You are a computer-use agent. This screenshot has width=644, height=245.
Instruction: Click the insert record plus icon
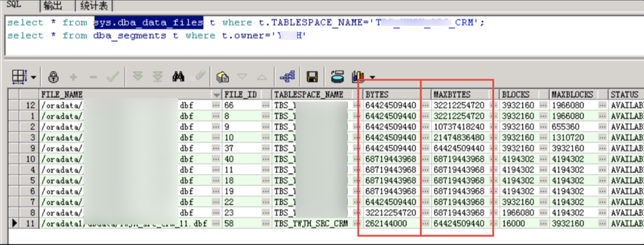[x=73, y=77]
